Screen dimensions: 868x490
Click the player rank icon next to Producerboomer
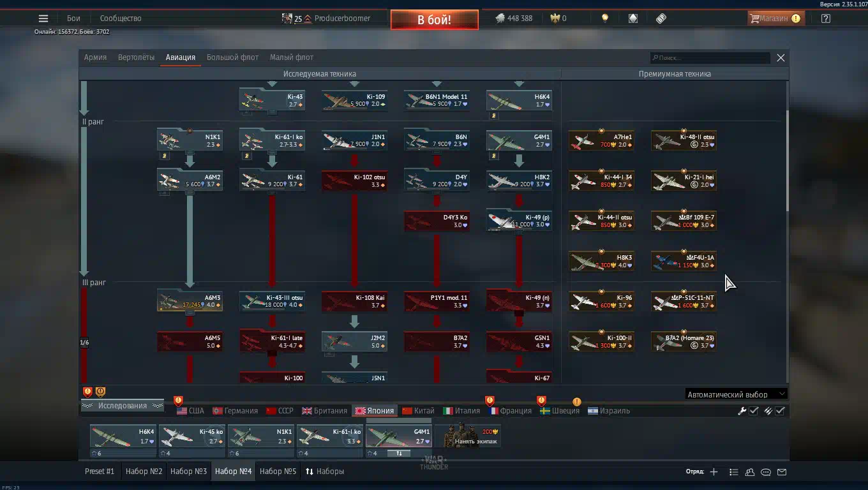coord(308,19)
